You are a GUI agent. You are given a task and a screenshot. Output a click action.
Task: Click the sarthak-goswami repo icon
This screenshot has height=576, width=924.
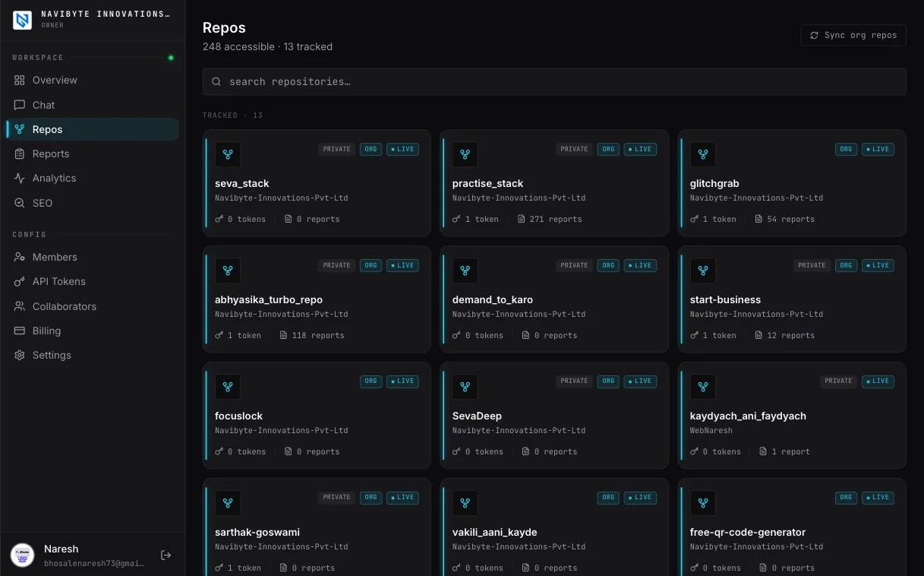click(228, 503)
